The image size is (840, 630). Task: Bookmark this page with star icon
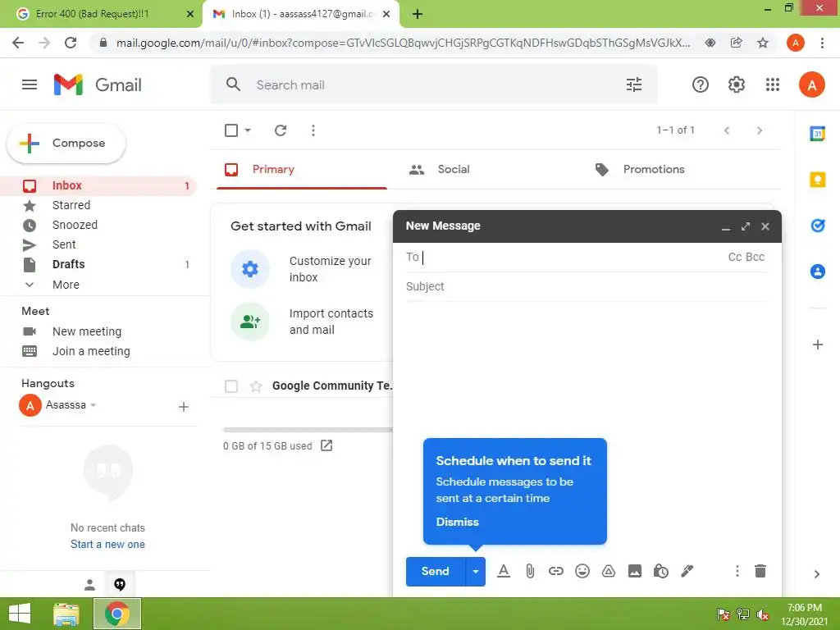pyautogui.click(x=763, y=43)
